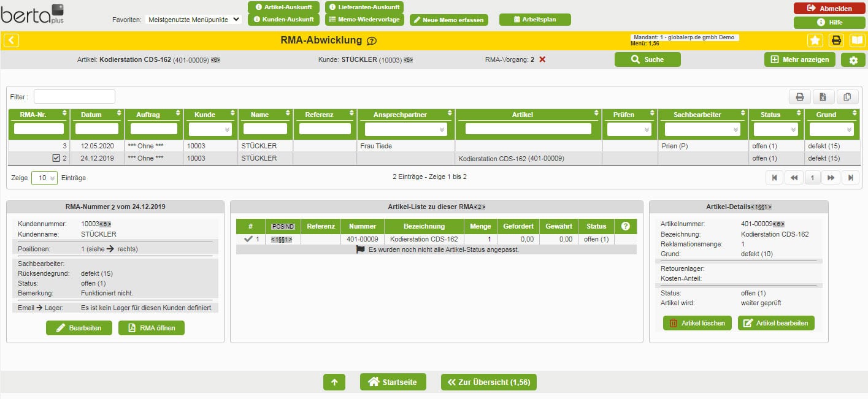The height and width of the screenshot is (399, 868).
Task: Open the Arbeitsplan menu button
Action: [x=535, y=20]
